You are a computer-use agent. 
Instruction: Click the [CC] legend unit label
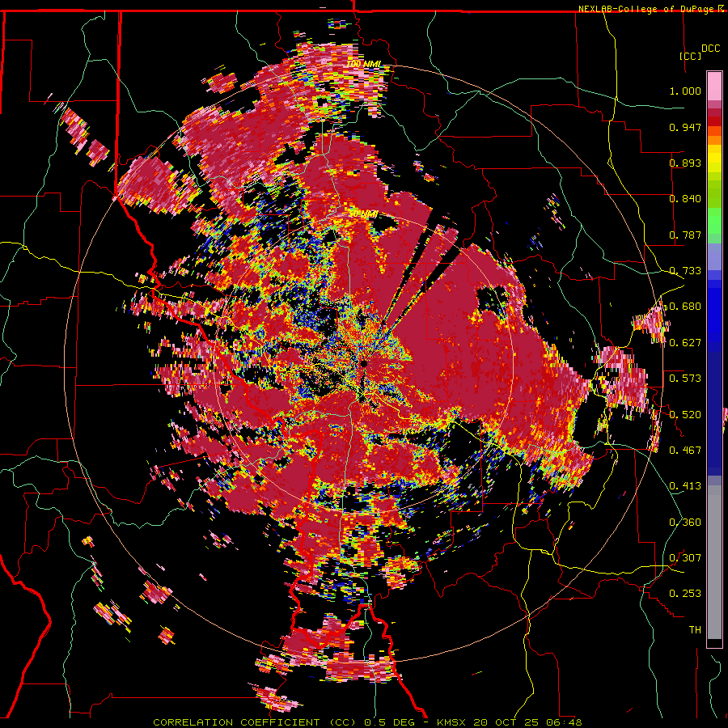[690, 56]
